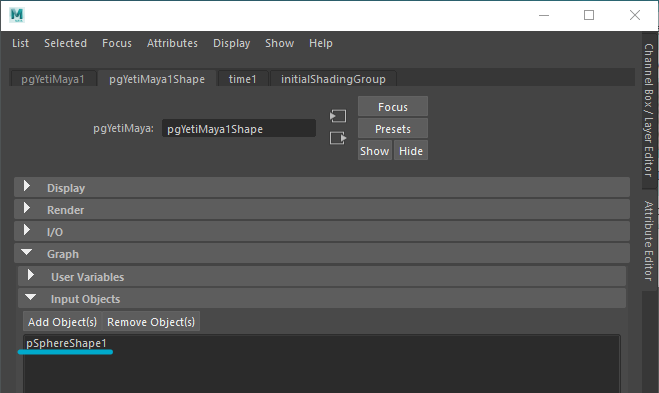Open the Show menu
This screenshot has width=659, height=393.
click(279, 43)
